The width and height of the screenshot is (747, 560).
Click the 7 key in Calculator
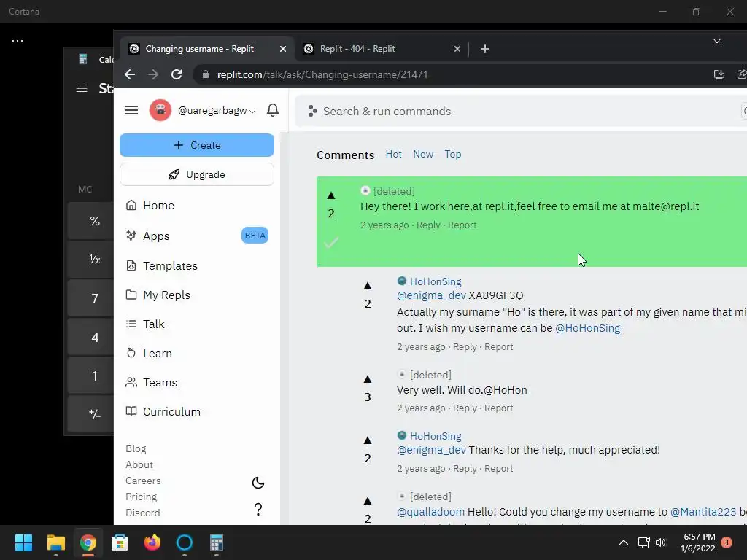(91, 298)
